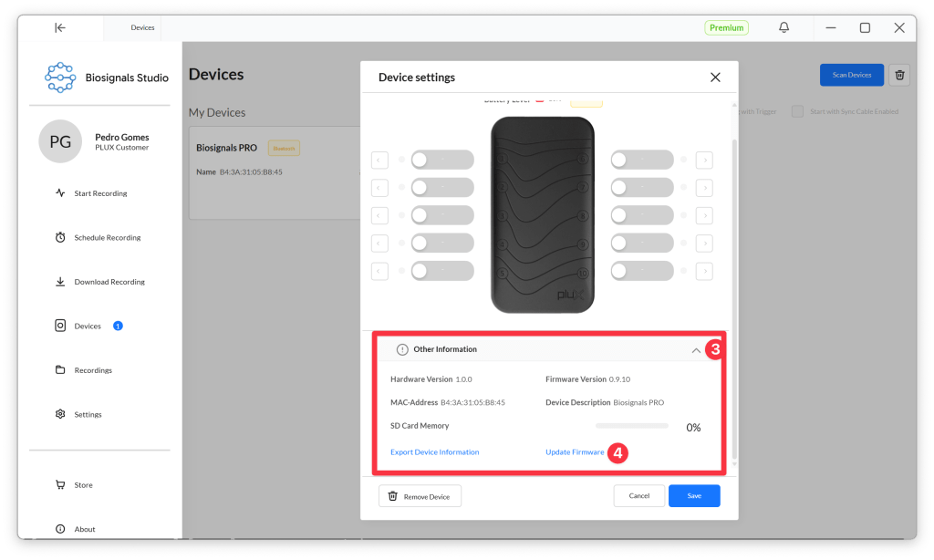
Task: Click the My Devices heading
Action: pyautogui.click(x=217, y=112)
